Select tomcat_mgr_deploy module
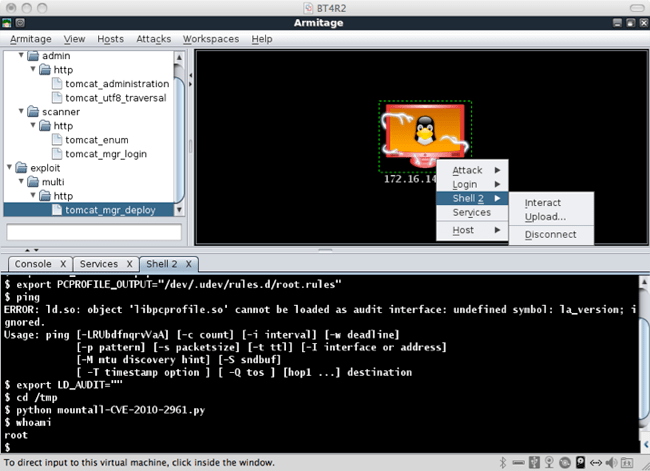Image resolution: width=650 pixels, height=471 pixels. coord(110,210)
